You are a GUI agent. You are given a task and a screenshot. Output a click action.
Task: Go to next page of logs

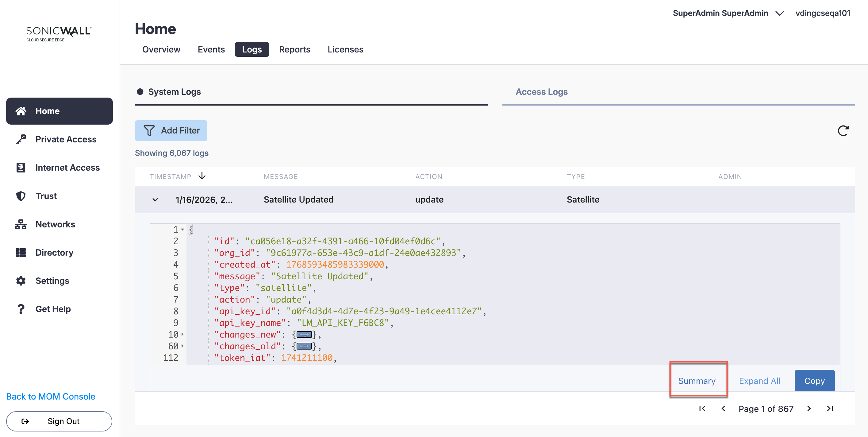pos(809,409)
